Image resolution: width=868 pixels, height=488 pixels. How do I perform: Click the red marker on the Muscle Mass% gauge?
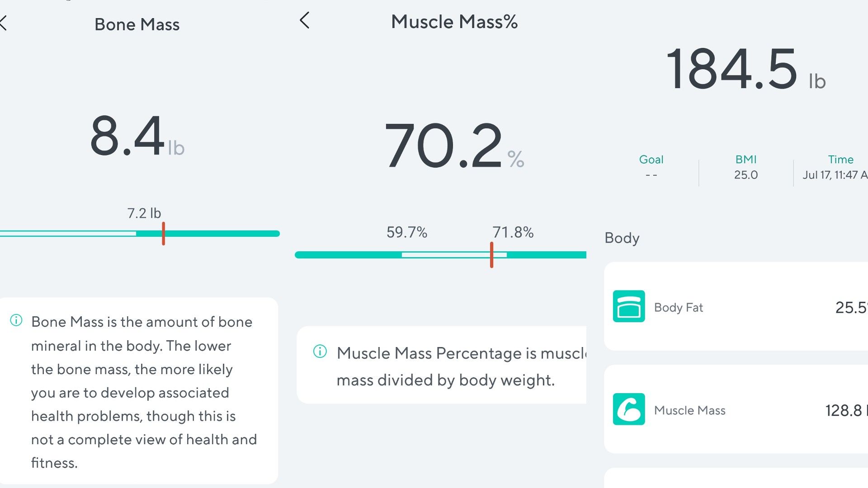[x=491, y=255]
